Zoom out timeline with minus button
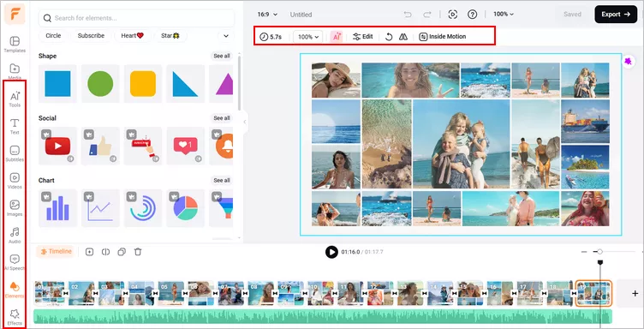This screenshot has width=644, height=329. pyautogui.click(x=584, y=252)
